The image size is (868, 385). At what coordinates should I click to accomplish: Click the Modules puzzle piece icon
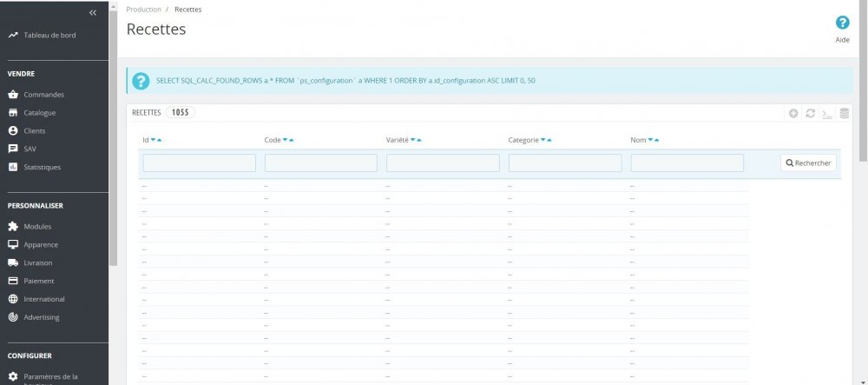(x=13, y=227)
